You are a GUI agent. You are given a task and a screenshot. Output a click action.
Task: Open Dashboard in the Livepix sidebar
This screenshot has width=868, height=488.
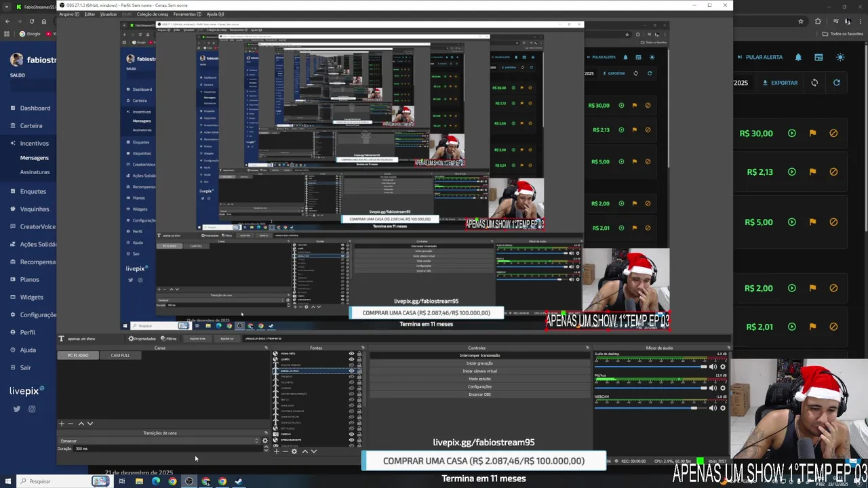(x=35, y=108)
